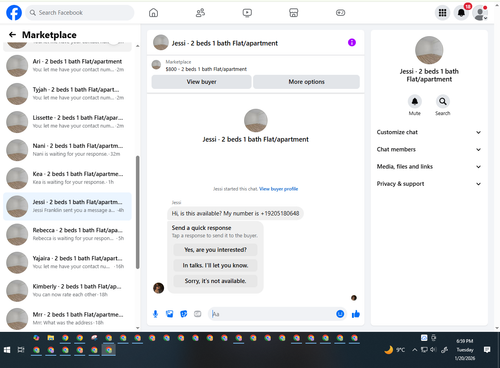The height and width of the screenshot is (368, 500).
Task: Open Tyjah's apartment conversation
Action: click(x=67, y=94)
